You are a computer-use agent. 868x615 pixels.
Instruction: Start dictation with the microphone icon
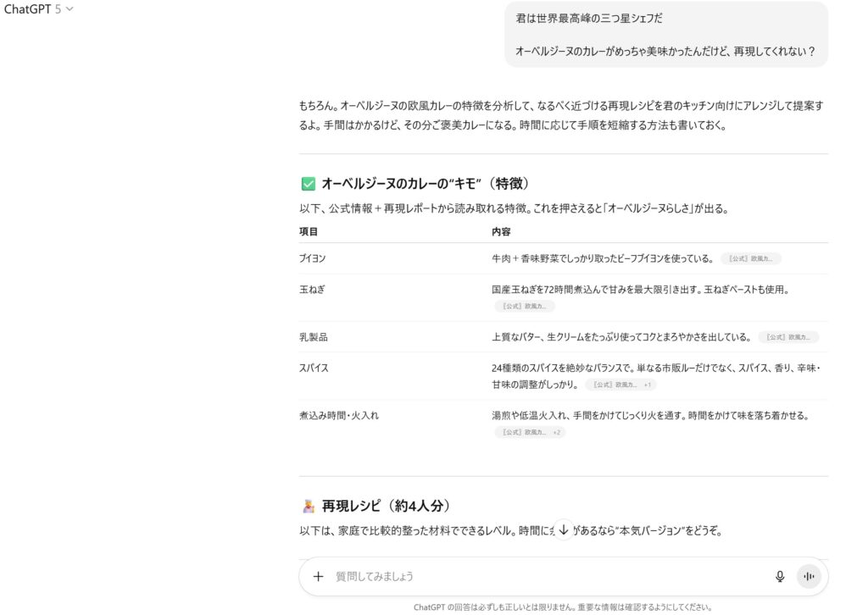click(x=780, y=576)
